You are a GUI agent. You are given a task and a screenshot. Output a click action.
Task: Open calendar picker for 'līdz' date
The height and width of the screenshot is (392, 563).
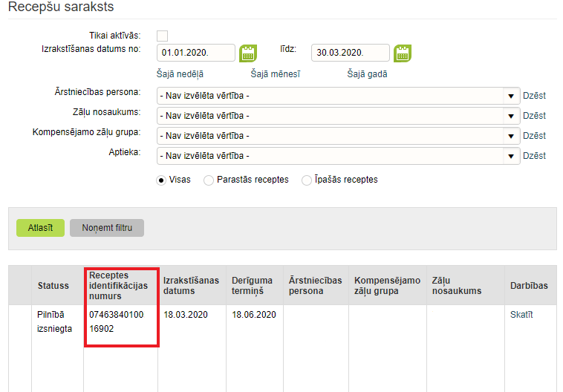pyautogui.click(x=403, y=53)
